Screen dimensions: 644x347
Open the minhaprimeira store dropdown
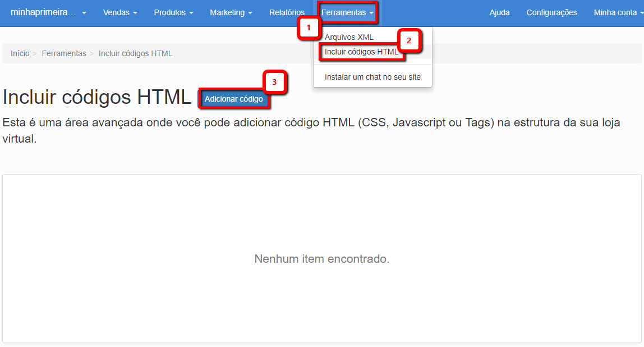tap(48, 13)
